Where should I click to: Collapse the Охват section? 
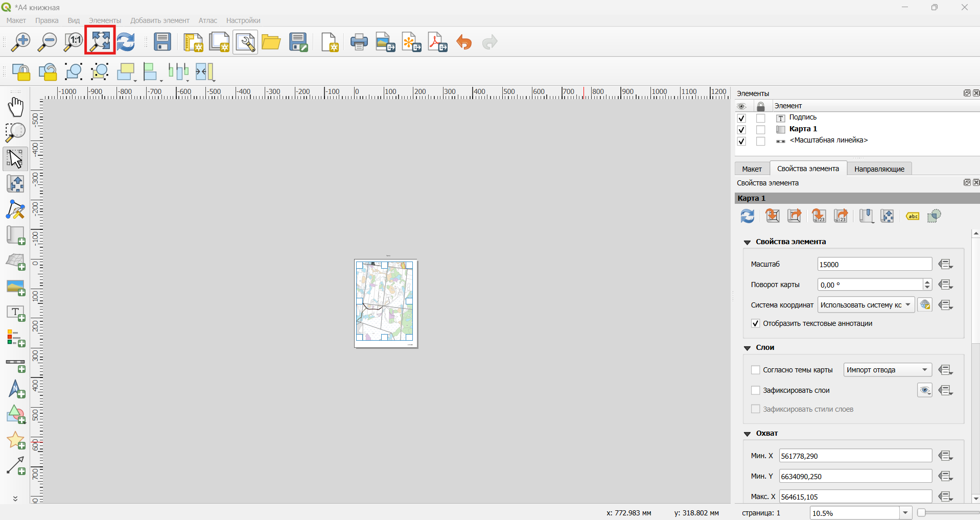coord(748,434)
